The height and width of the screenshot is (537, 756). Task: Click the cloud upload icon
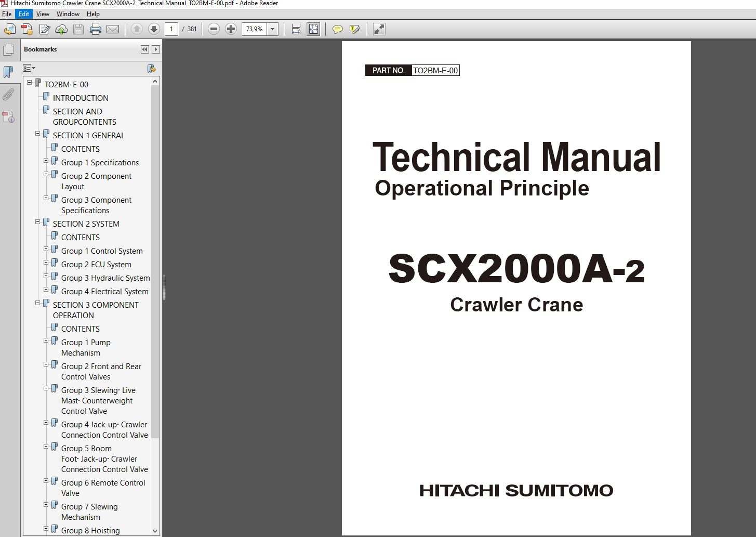coord(61,29)
